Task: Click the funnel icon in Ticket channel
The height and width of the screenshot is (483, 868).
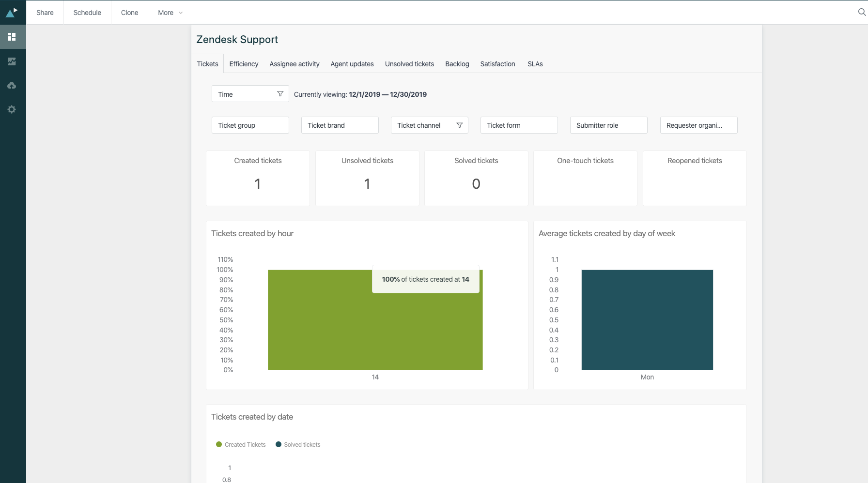Action: pos(459,125)
